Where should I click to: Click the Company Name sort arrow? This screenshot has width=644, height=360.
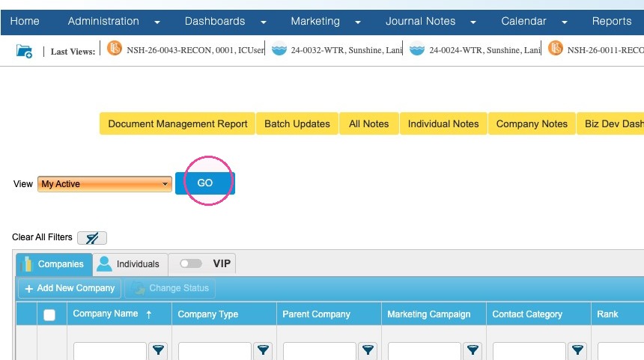[x=149, y=314]
